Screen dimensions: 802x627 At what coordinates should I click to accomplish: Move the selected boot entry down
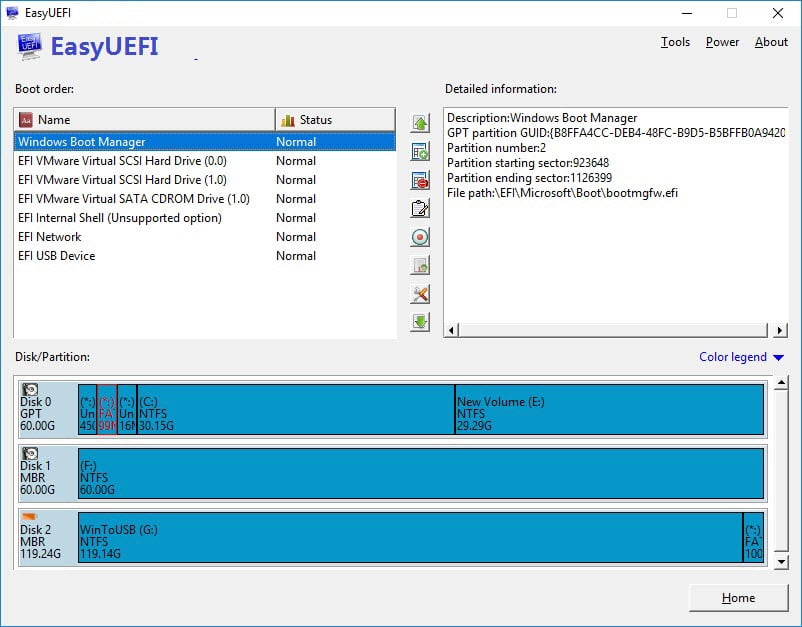420,322
